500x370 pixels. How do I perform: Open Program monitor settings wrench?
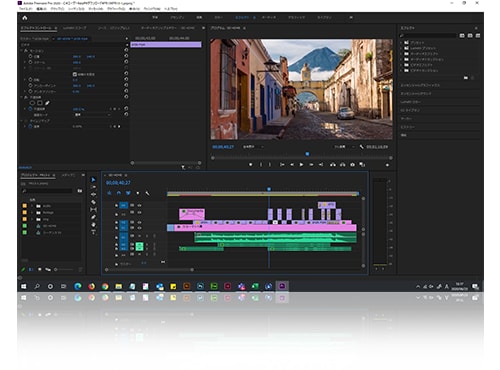pos(362,147)
